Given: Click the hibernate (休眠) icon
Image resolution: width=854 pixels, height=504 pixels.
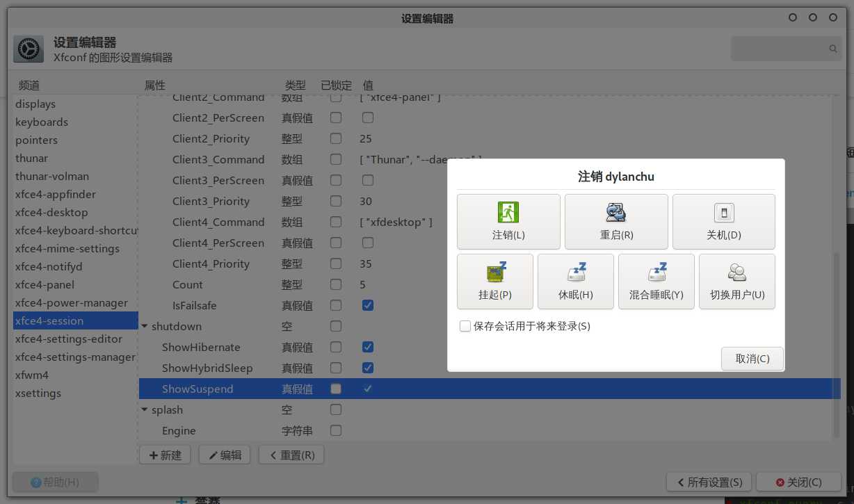Looking at the screenshot, I should point(576,272).
